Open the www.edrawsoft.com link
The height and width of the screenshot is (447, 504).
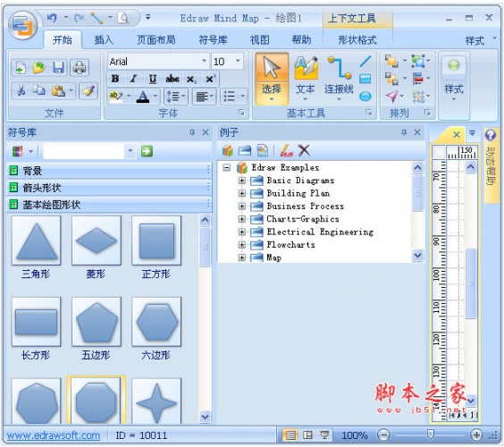[54, 435]
